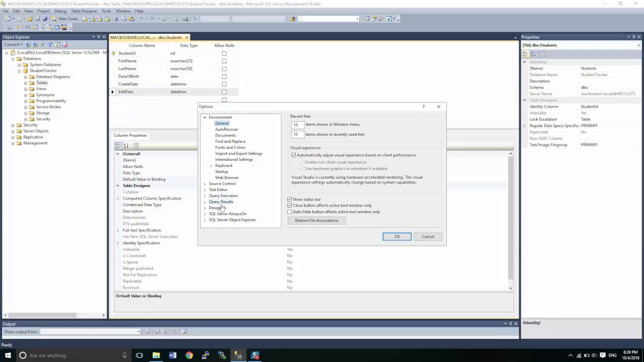Open Microsoft Word from taskbar
The height and width of the screenshot is (362, 644).
point(173,355)
